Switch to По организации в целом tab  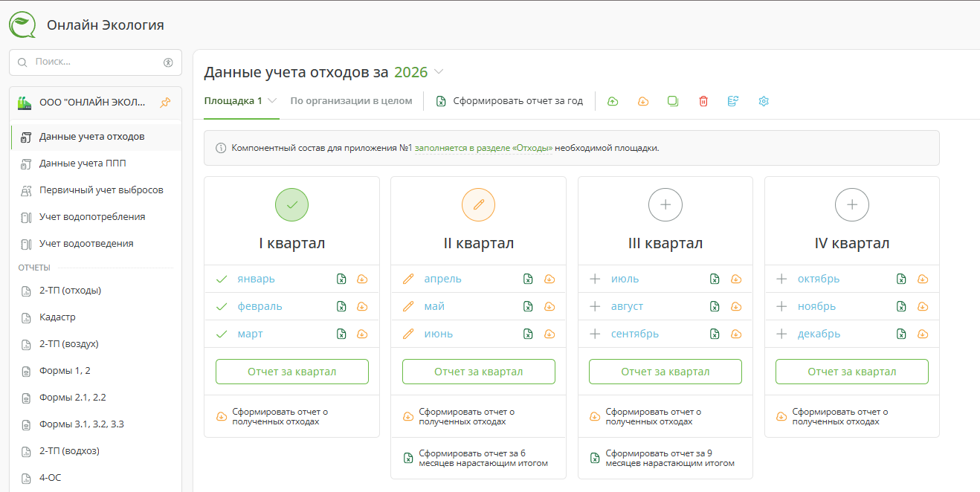(351, 101)
